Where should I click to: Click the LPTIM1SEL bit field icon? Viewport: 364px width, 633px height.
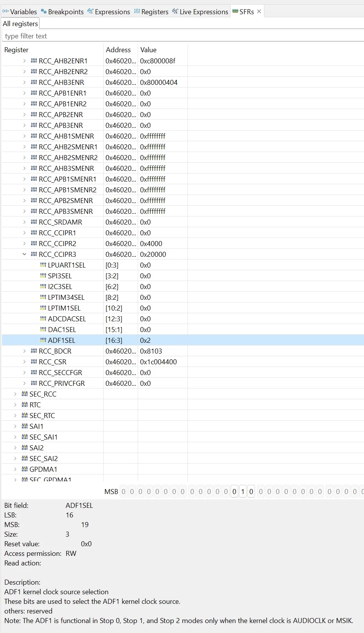click(43, 308)
